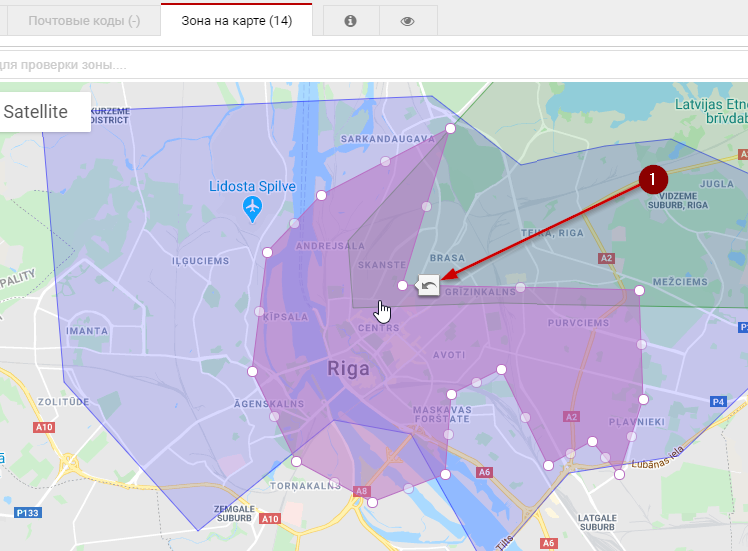Click the Imanta district label
Image resolution: width=748 pixels, height=551 pixels.
(x=87, y=330)
